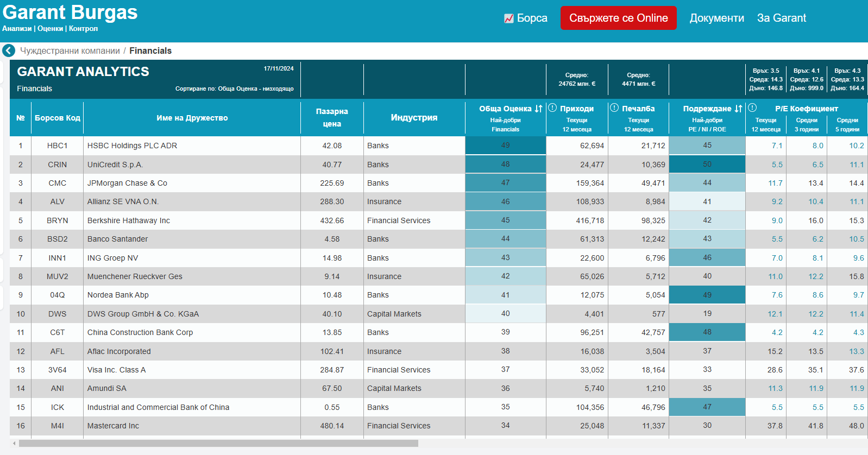Select JPMorgan Chase & Co row
The height and width of the screenshot is (455, 868).
point(127,183)
